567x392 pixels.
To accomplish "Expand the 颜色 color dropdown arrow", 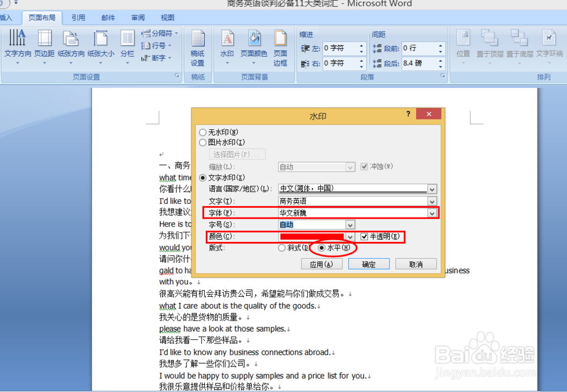I will tap(350, 237).
